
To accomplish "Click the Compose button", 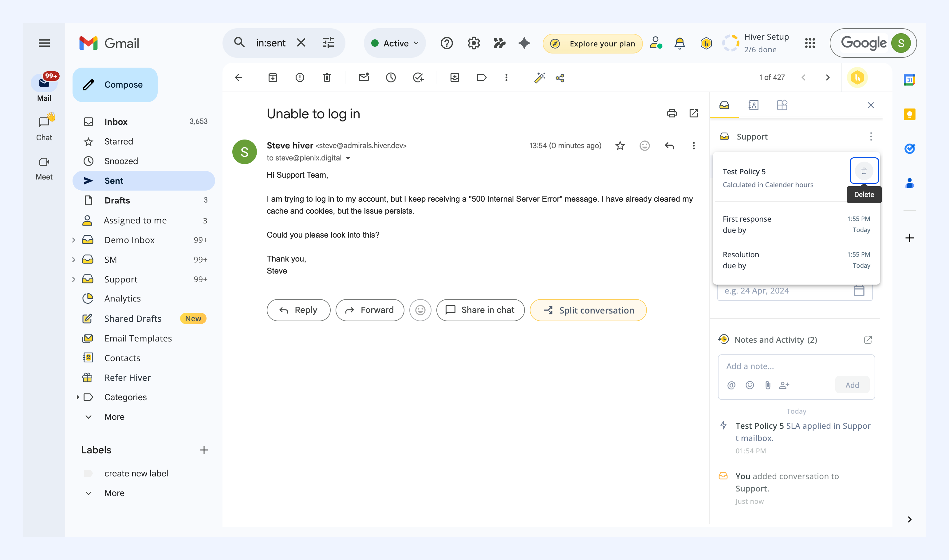I will [115, 85].
